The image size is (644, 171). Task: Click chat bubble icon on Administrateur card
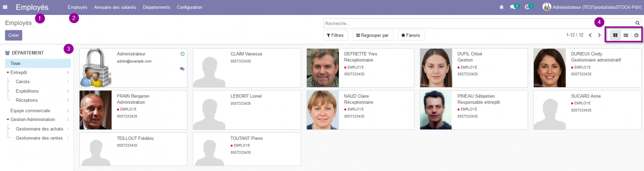(182, 69)
